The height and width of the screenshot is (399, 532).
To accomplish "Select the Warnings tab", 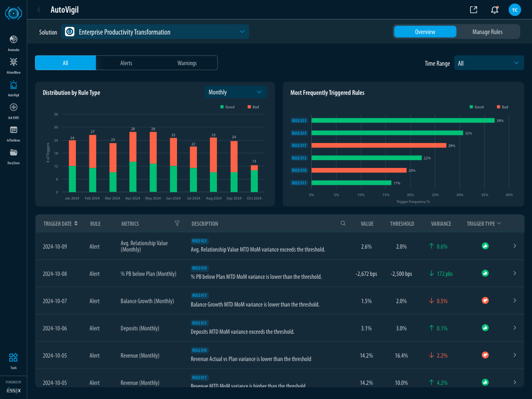I will (x=187, y=63).
